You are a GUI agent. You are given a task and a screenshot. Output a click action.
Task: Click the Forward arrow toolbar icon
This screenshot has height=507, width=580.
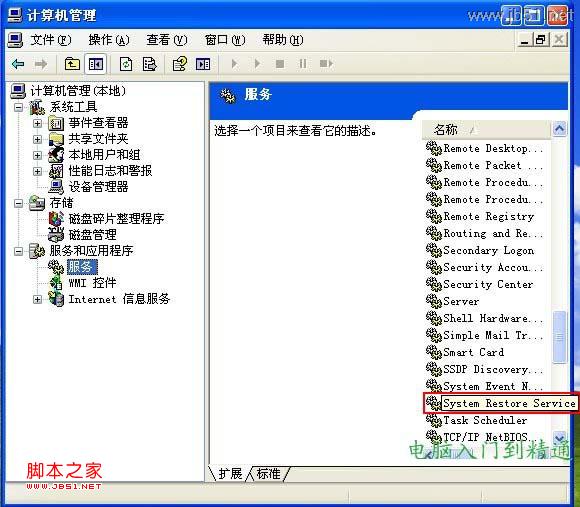pyautogui.click(x=41, y=64)
